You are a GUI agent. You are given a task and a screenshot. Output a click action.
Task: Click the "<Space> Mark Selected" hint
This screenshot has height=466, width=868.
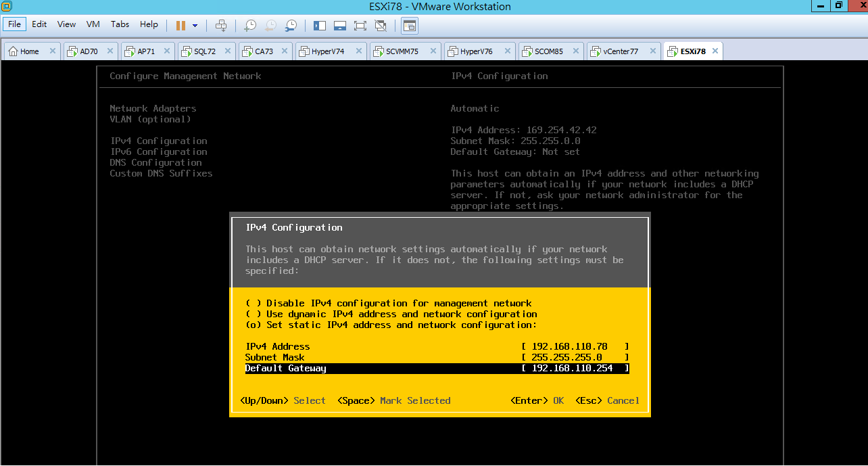(394, 401)
